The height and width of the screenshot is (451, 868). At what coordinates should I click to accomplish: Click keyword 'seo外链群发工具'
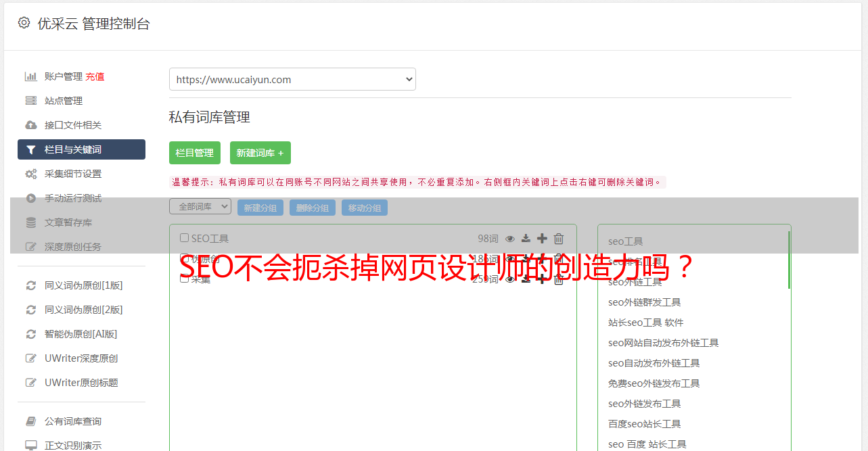click(x=645, y=302)
